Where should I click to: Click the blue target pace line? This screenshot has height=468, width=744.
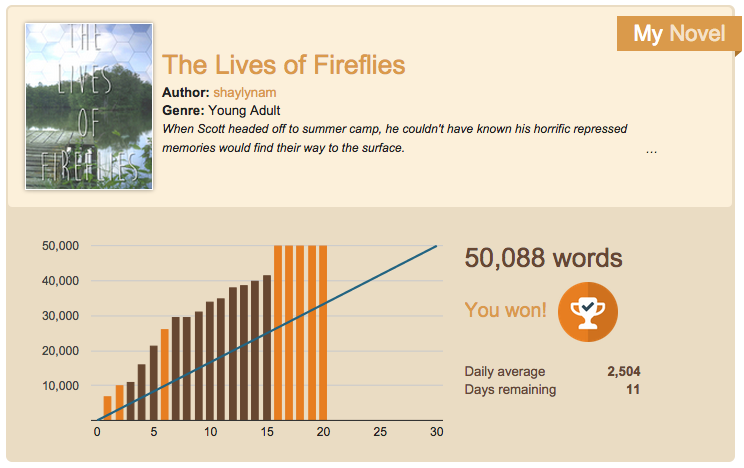click(x=380, y=275)
